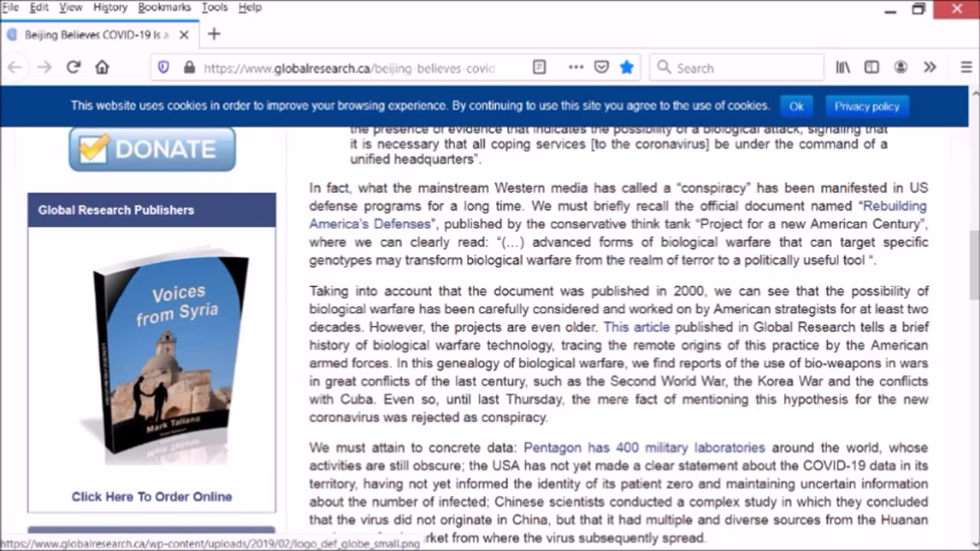
Task: Maximize the browser window
Action: click(x=919, y=9)
